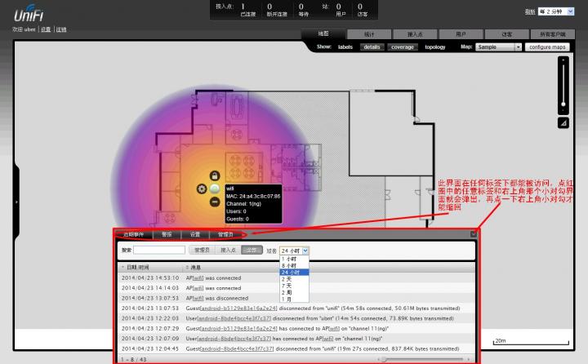Toggle the topology show option
The image size is (588, 364).
coord(435,47)
